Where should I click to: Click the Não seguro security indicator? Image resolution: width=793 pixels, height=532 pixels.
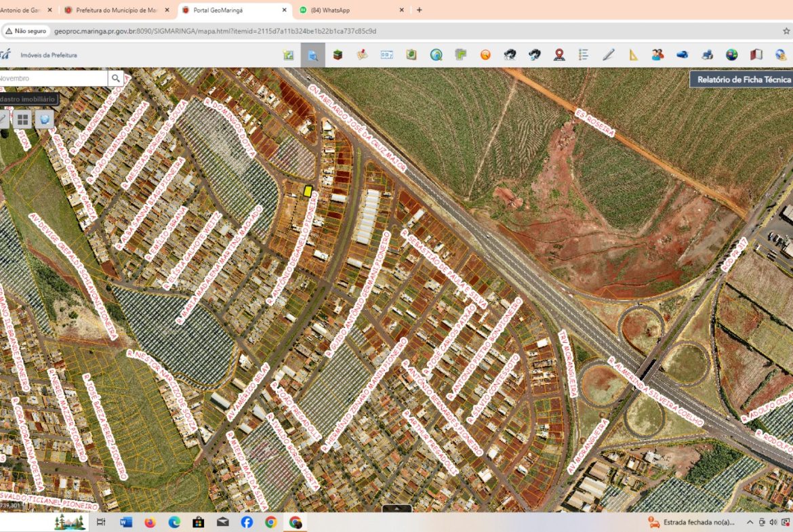tap(26, 31)
